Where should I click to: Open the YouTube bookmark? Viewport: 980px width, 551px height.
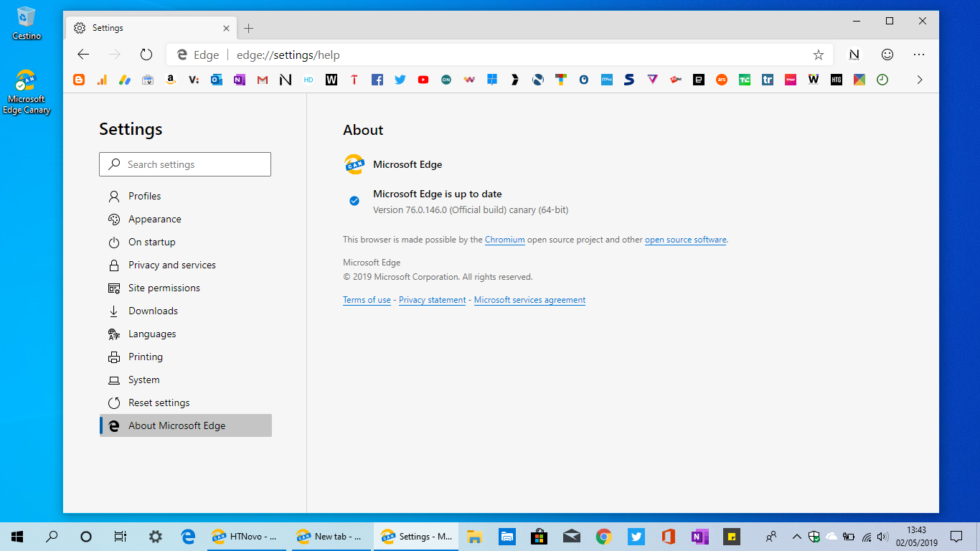click(423, 80)
